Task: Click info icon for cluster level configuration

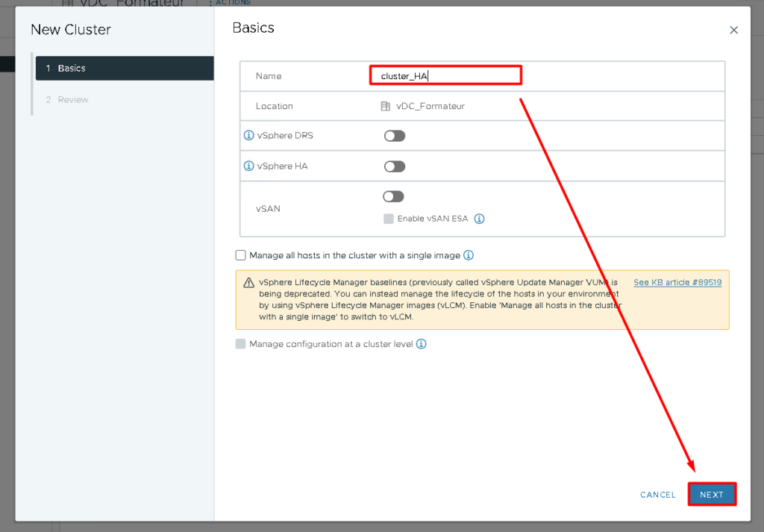Action: [x=420, y=344]
